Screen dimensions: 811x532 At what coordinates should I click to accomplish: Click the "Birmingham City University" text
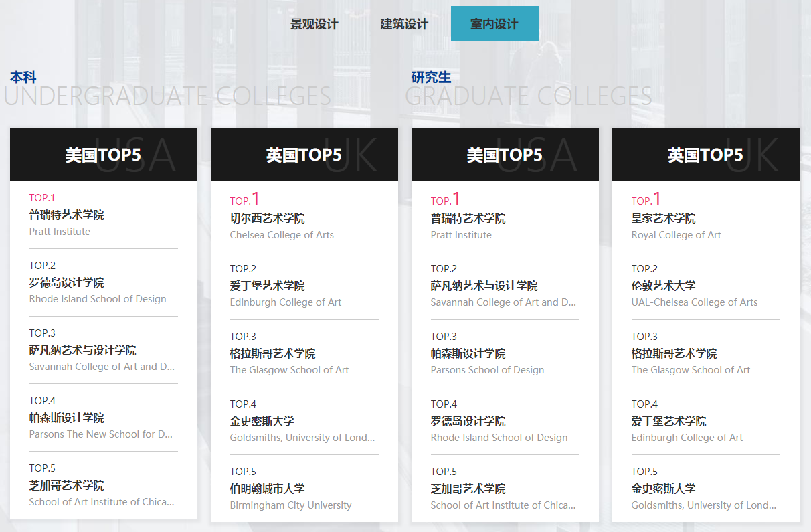pos(290,505)
